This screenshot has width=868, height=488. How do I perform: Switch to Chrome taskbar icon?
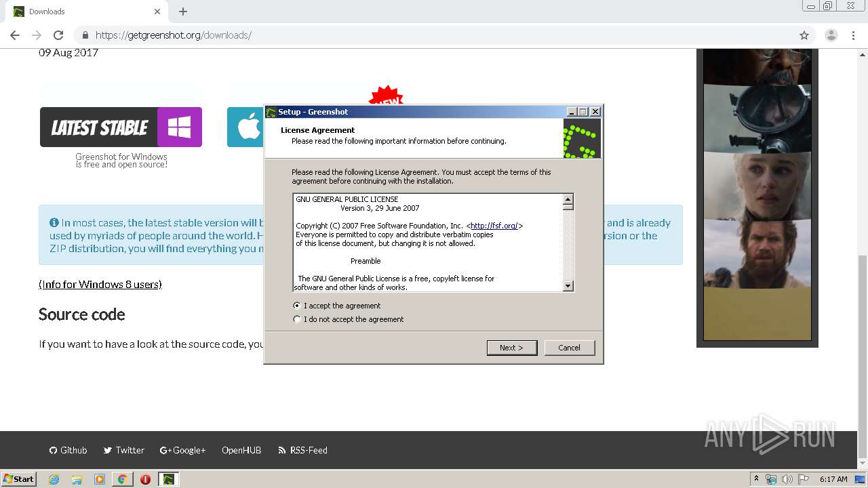tap(122, 479)
